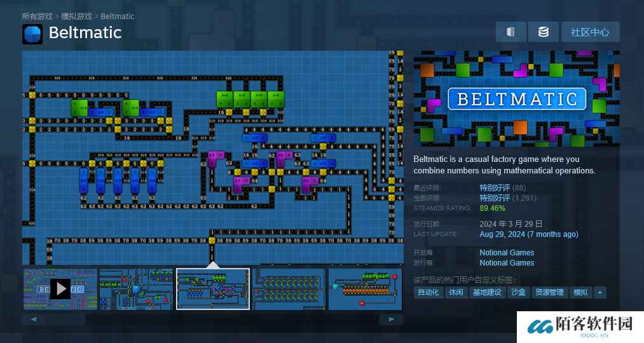Click the thumbnail strip scrollbar handle
644x343 pixels.
[x=66, y=319]
